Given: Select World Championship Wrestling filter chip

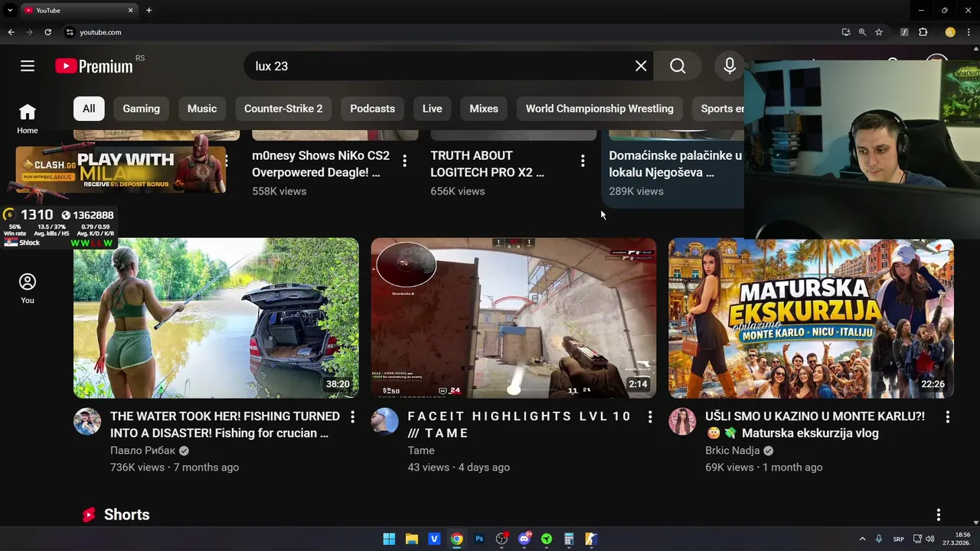Looking at the screenshot, I should (x=599, y=109).
